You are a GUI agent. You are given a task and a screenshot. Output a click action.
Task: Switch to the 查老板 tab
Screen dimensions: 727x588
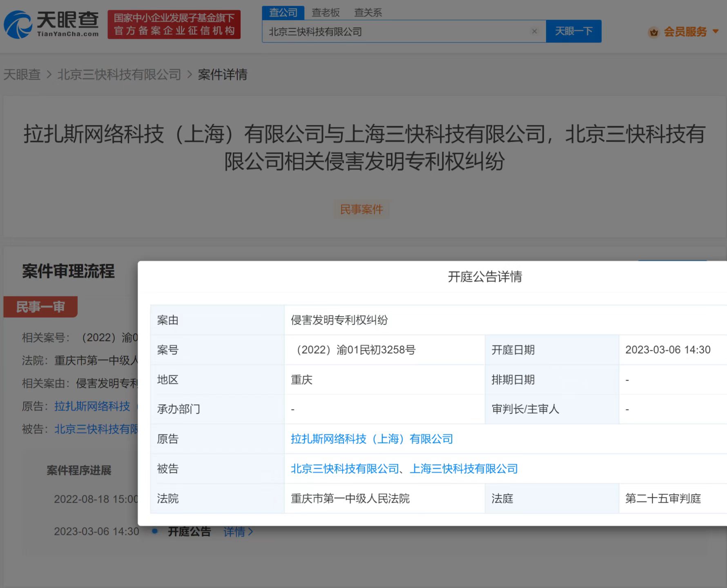pos(326,13)
